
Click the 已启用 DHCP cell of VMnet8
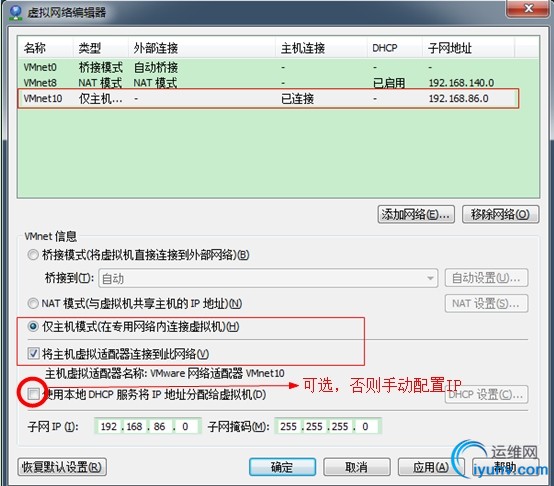click(x=389, y=83)
